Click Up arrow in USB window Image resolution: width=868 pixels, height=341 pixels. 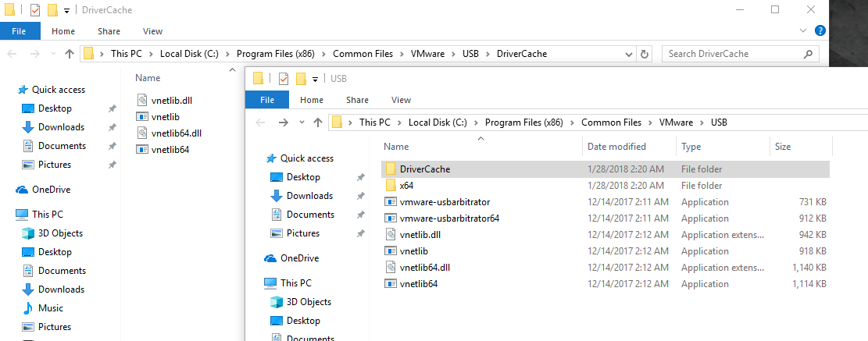318,123
